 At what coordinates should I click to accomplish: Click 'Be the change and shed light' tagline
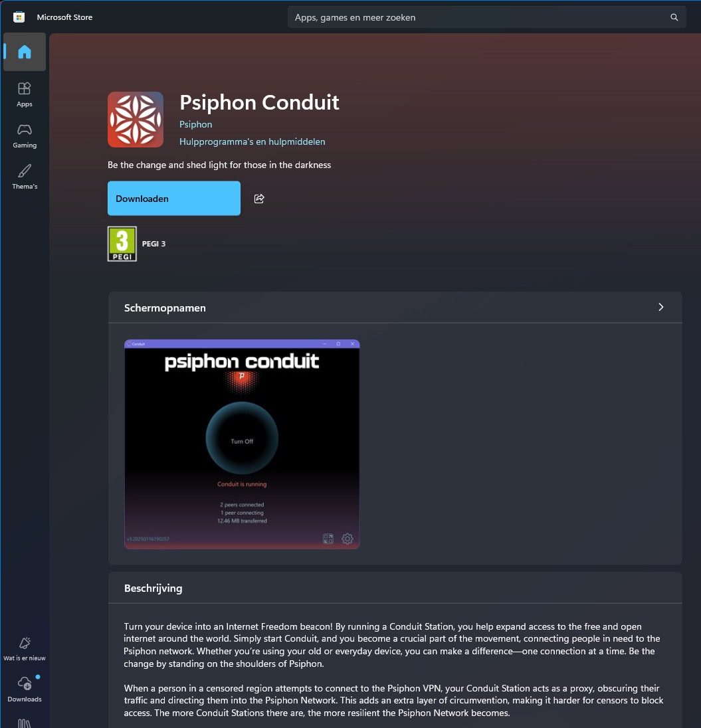pos(219,165)
